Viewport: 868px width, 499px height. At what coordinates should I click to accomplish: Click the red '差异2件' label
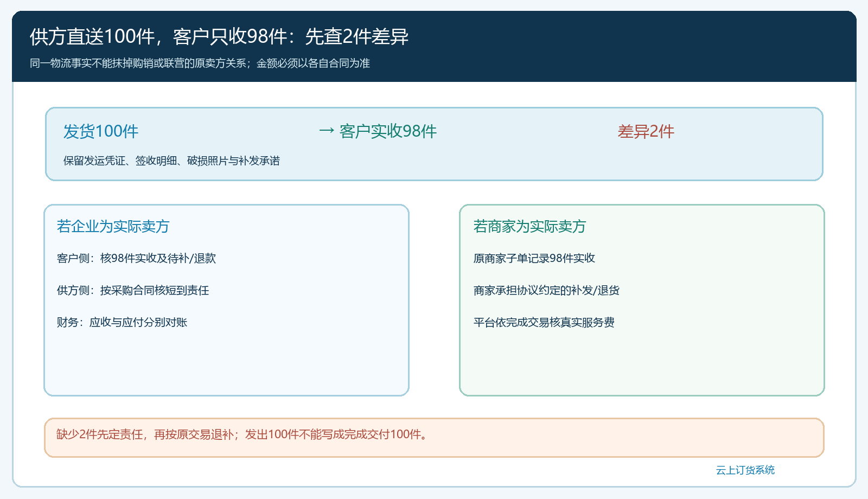click(x=646, y=131)
